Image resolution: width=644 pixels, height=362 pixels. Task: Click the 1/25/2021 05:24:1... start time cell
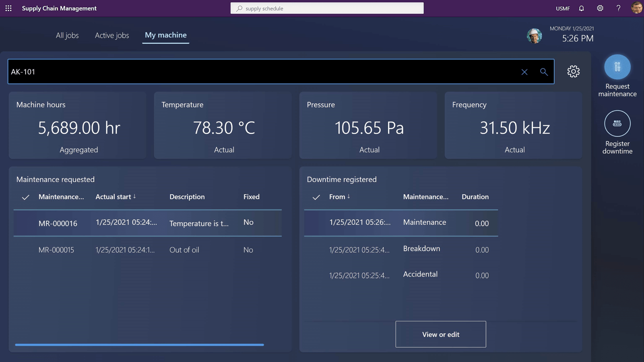125,250
